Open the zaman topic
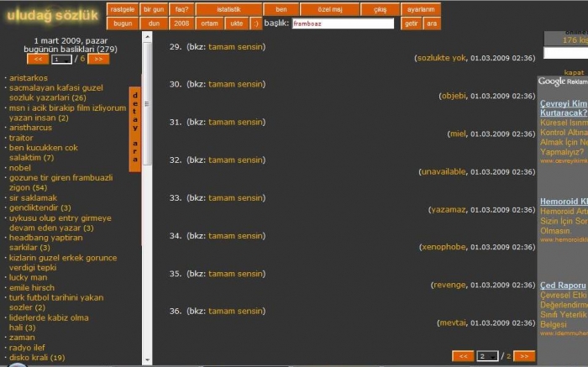 (22, 338)
